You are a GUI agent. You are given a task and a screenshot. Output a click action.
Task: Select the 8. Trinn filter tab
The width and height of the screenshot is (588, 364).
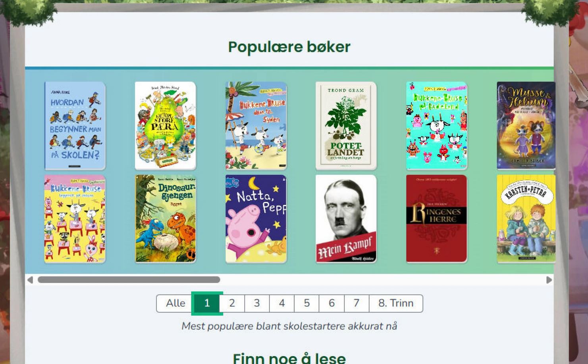click(396, 303)
